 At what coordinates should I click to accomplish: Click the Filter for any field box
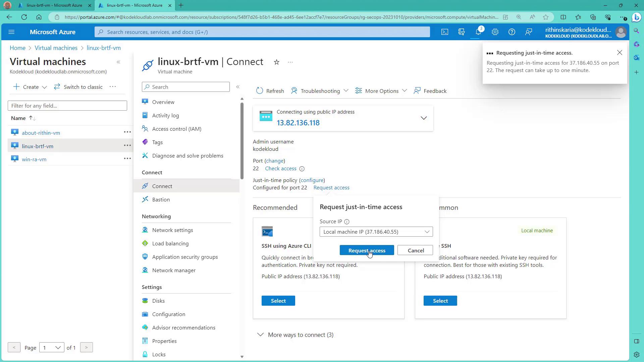point(67,106)
